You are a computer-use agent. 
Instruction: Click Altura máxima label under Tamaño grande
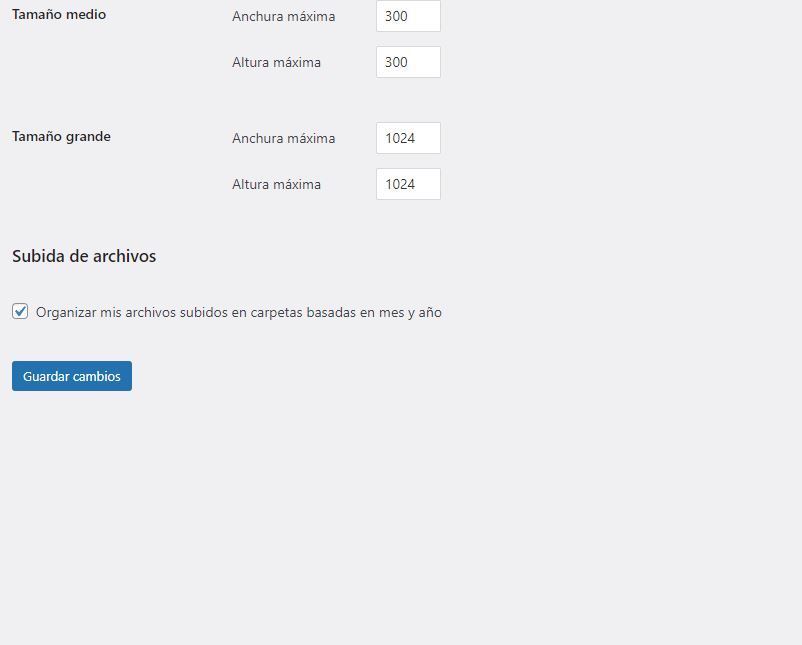coord(276,184)
